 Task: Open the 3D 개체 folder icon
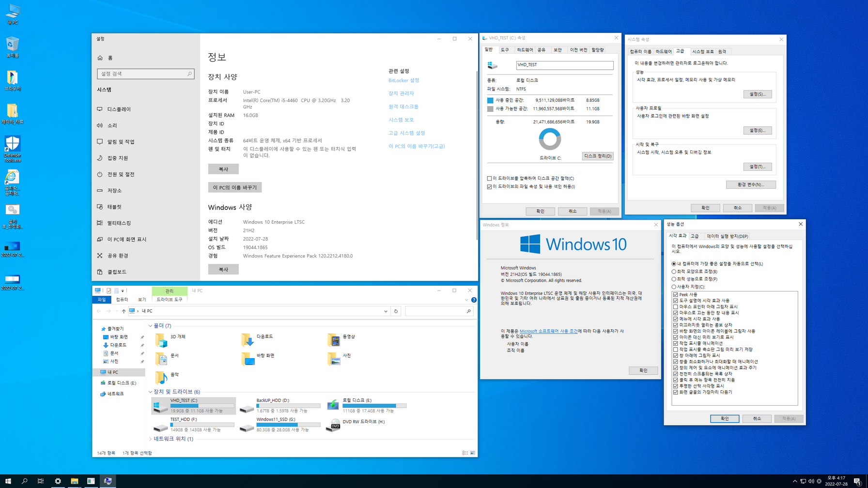pos(161,340)
